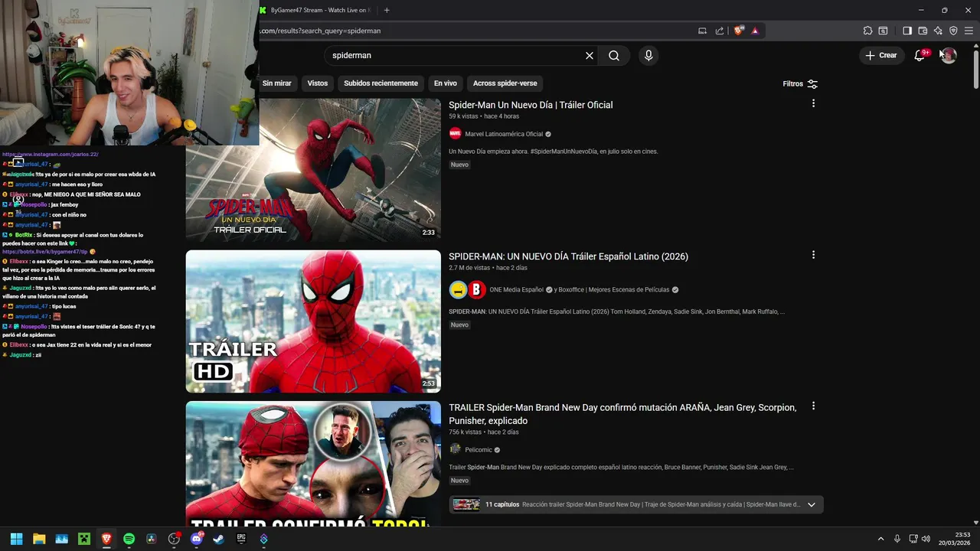
Task: Click Marvel channel avatar icon
Action: tap(456, 133)
